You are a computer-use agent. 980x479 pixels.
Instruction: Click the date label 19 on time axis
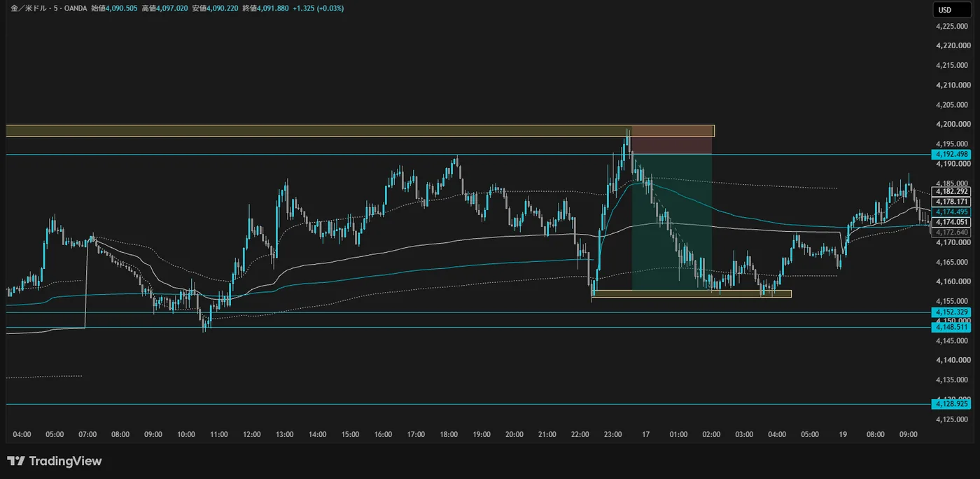click(843, 435)
